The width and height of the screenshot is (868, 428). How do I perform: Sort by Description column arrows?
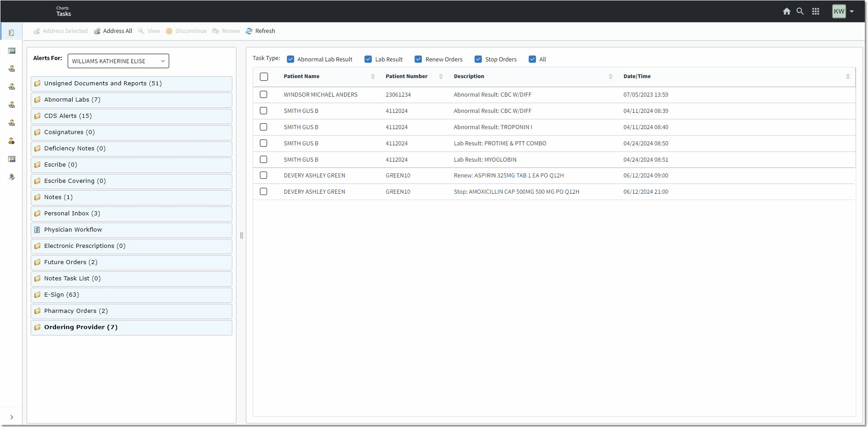tap(610, 76)
